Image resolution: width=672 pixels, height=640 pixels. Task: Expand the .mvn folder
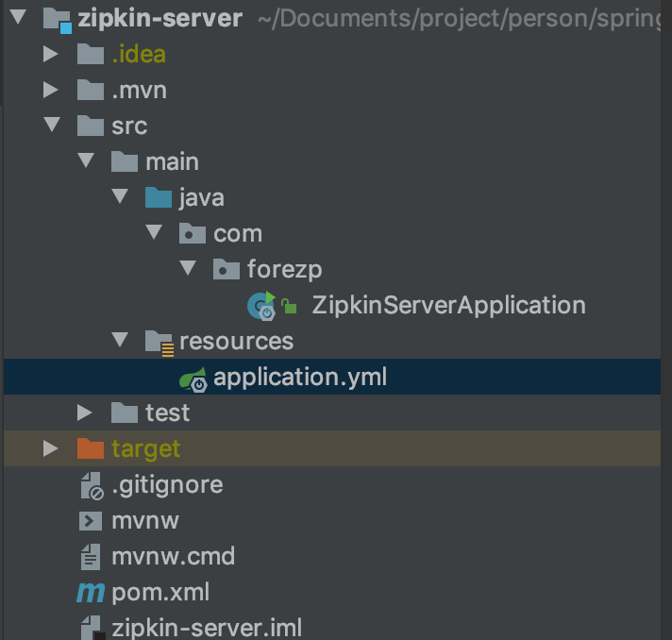51,91
